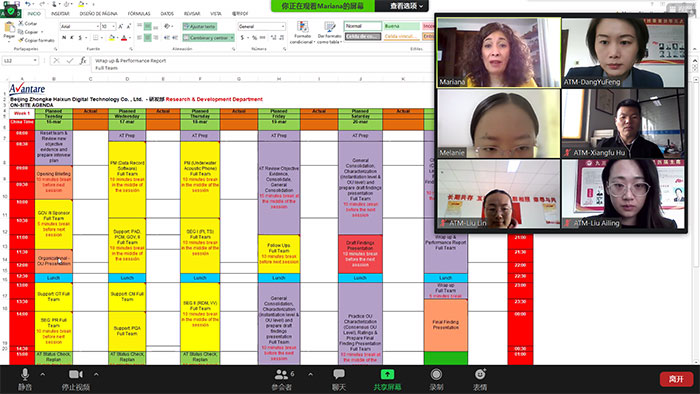This screenshot has width=700, height=394.
Task: Expand audio options arrow beside microphone
Action: [42, 374]
